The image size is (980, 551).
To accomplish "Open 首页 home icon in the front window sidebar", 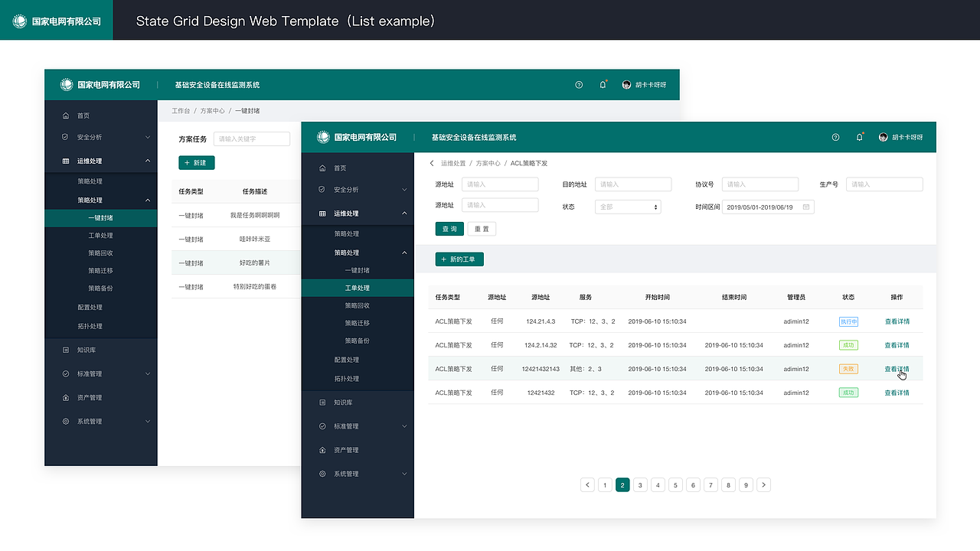I will point(322,168).
